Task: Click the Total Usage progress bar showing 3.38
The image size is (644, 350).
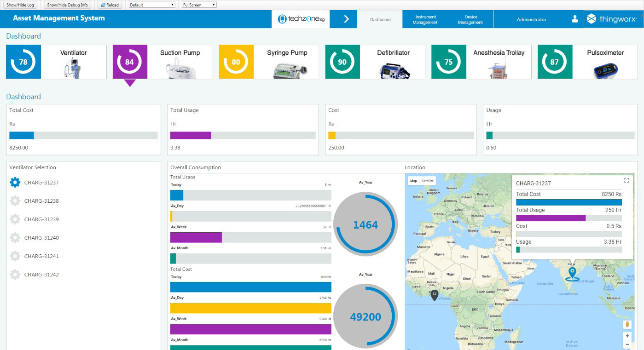Action: tap(243, 135)
